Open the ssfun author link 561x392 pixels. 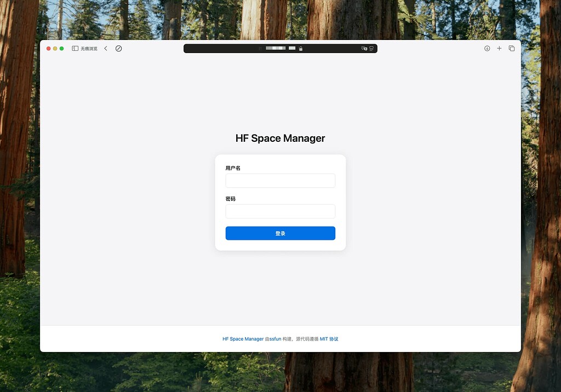[x=275, y=339]
